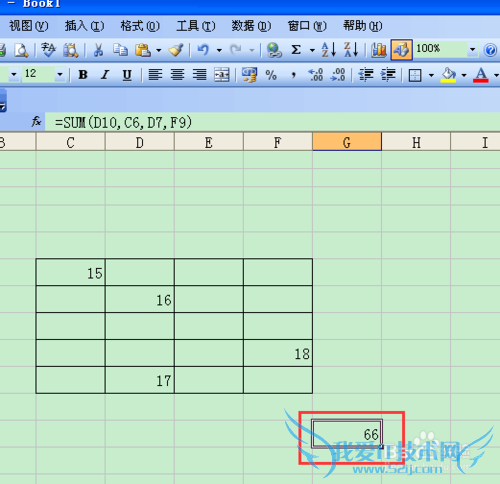Image resolution: width=500 pixels, height=484 pixels.
Task: Expand the Undo history arrow
Action: click(x=219, y=51)
